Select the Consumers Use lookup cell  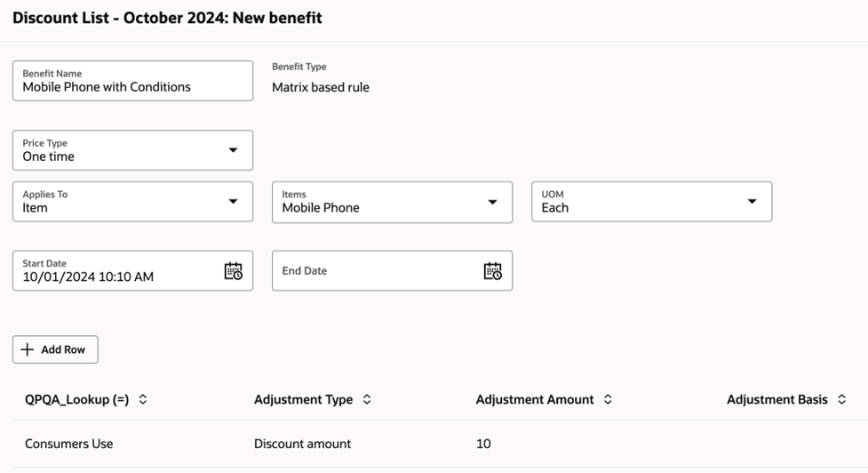click(x=69, y=444)
